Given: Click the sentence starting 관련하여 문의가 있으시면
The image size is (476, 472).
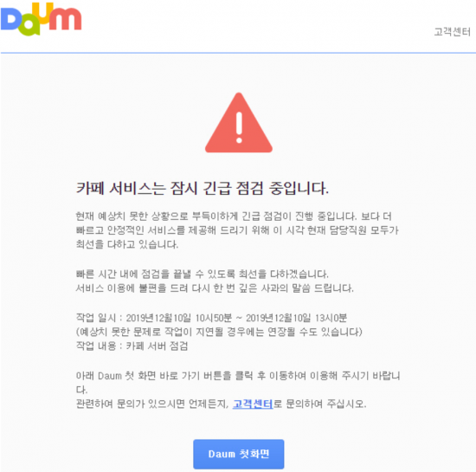Looking at the screenshot, I should pos(221,404).
